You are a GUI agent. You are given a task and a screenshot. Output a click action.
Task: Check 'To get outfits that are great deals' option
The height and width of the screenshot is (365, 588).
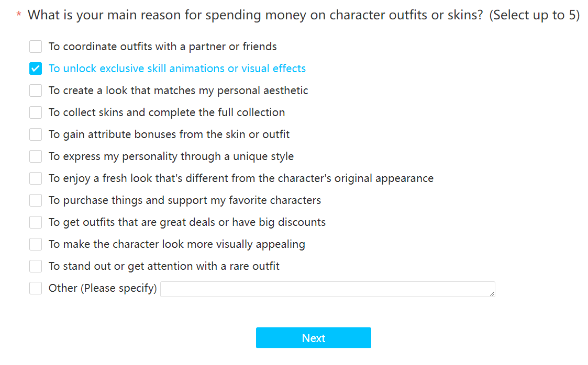coord(36,222)
